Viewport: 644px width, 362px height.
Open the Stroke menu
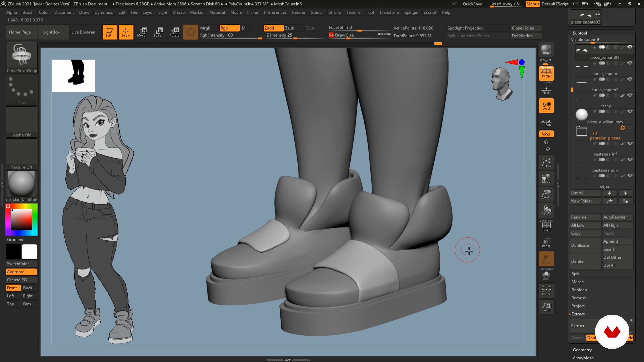point(334,12)
